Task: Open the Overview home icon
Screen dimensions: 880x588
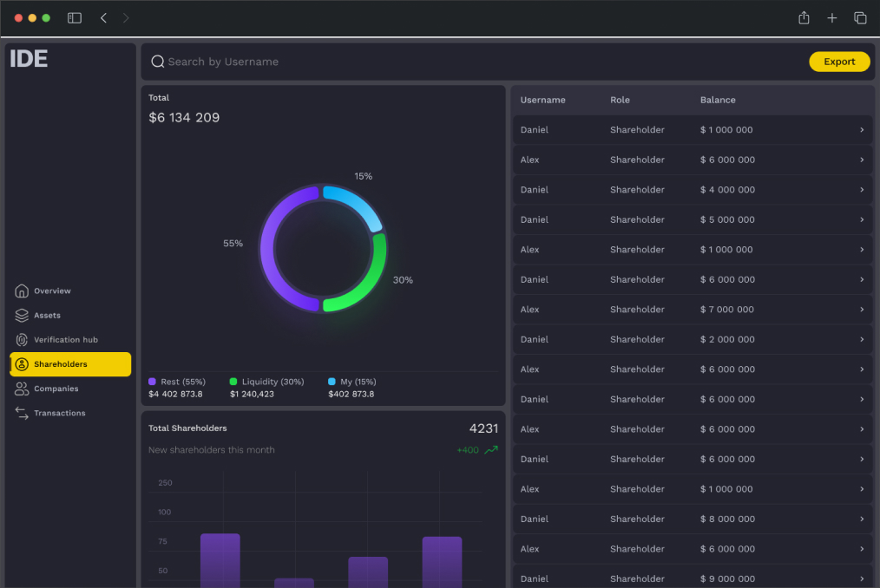Action: click(22, 291)
